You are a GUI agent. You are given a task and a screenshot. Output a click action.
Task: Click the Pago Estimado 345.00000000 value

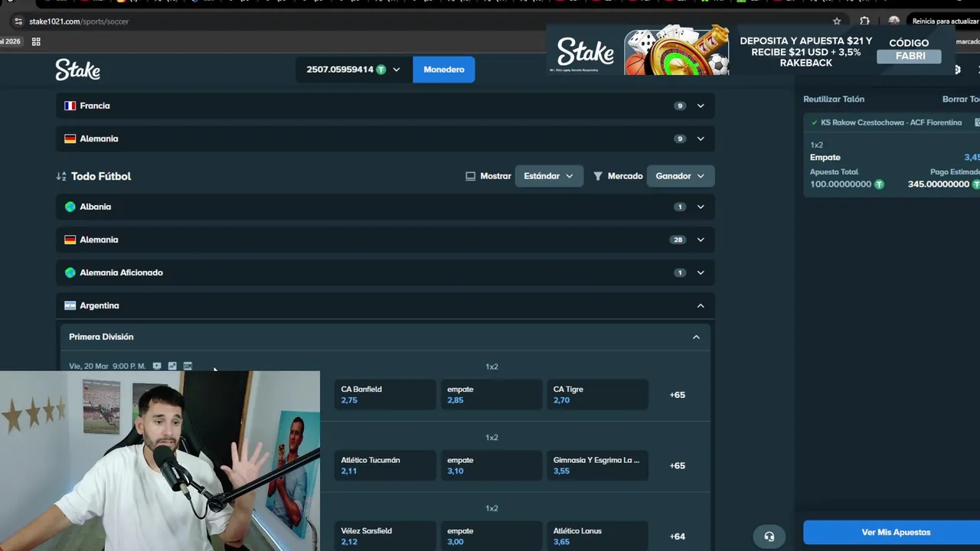[939, 184]
